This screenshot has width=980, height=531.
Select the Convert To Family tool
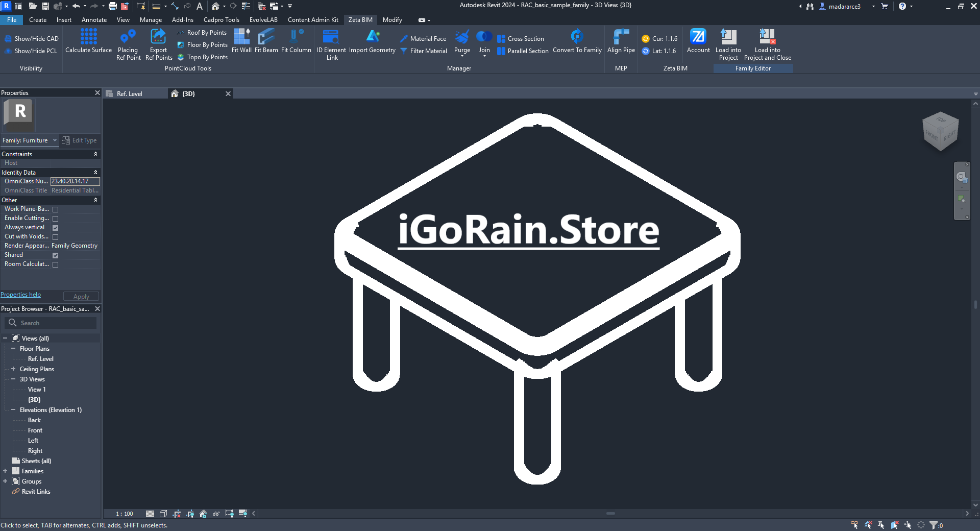click(x=576, y=43)
